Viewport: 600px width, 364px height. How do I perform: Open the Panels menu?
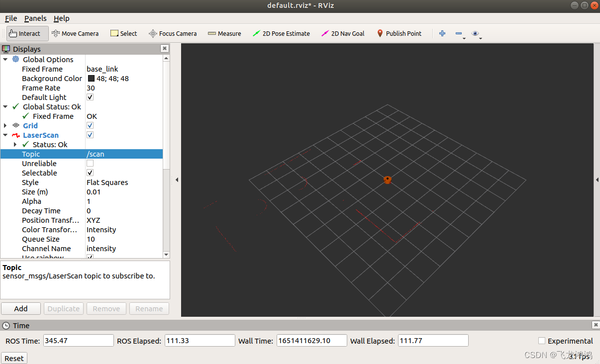click(x=35, y=18)
